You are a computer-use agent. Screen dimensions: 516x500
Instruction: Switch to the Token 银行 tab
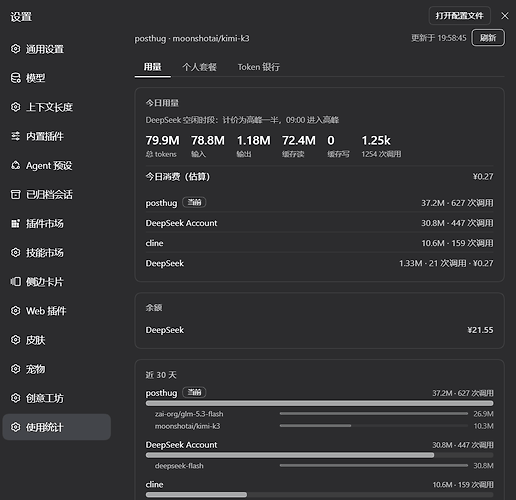point(259,67)
